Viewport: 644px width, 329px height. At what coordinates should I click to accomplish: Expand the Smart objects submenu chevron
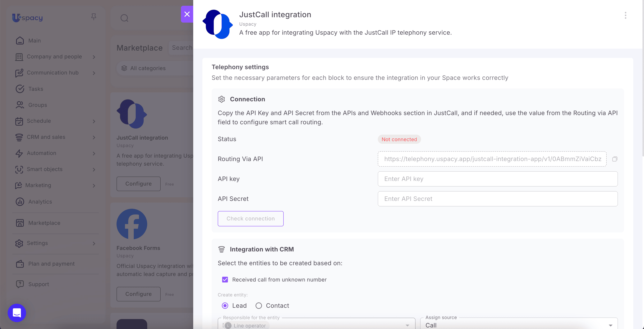(94, 170)
